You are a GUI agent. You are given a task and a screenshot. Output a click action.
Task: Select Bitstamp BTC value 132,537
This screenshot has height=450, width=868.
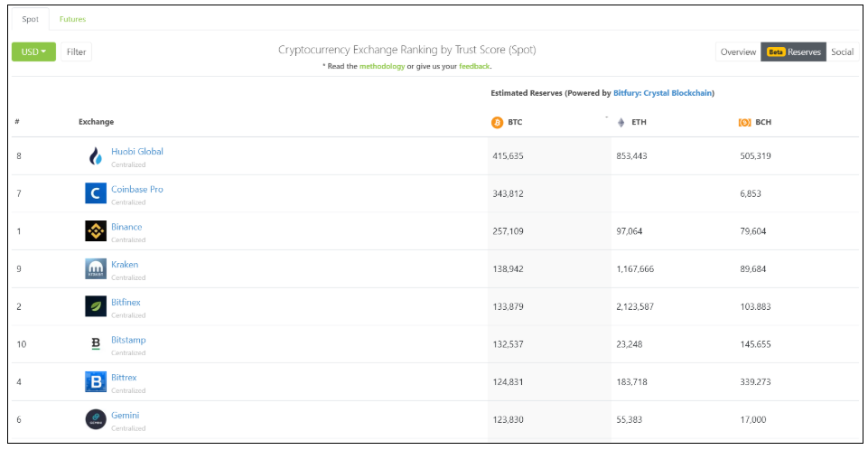tap(509, 344)
